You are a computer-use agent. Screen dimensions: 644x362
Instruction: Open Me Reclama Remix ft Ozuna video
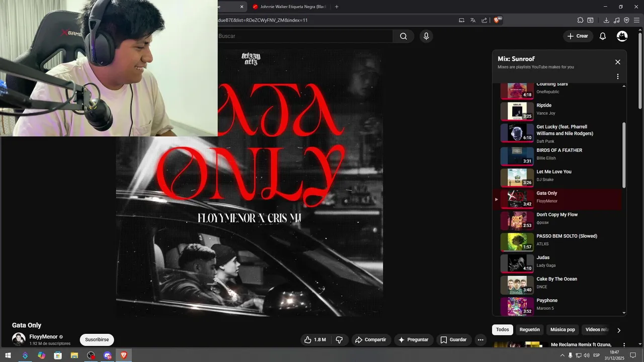[x=581, y=344]
